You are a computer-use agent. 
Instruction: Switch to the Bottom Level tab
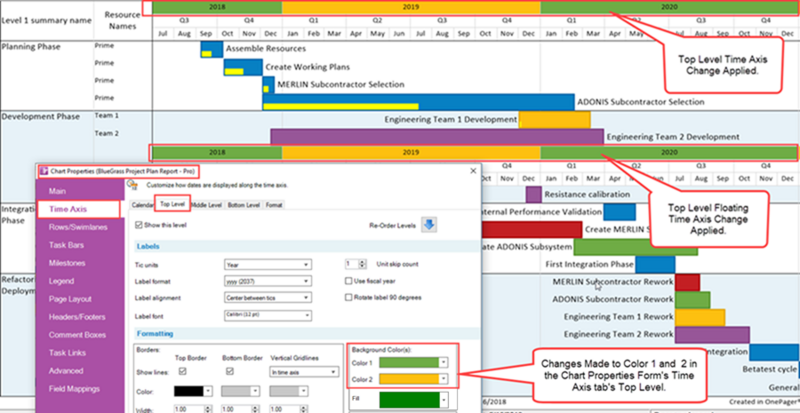[x=243, y=205]
